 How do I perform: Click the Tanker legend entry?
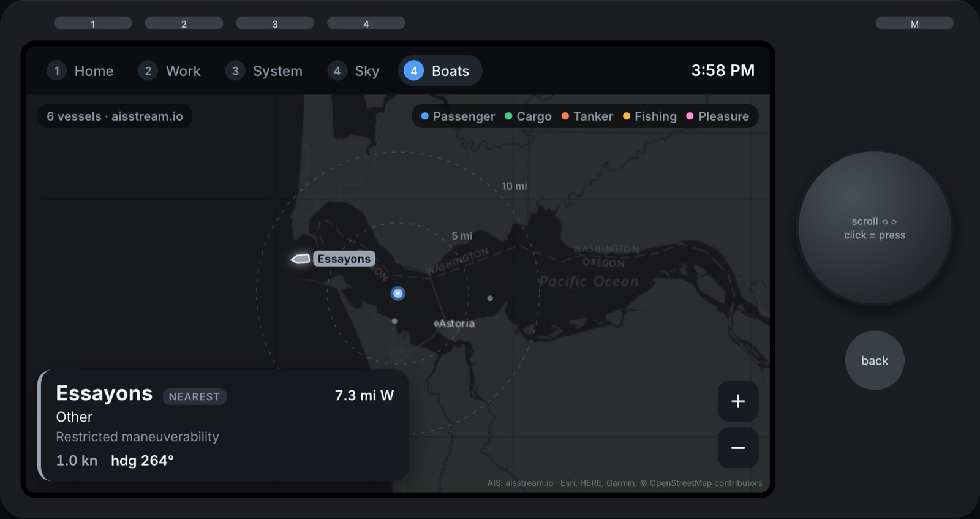click(x=587, y=116)
